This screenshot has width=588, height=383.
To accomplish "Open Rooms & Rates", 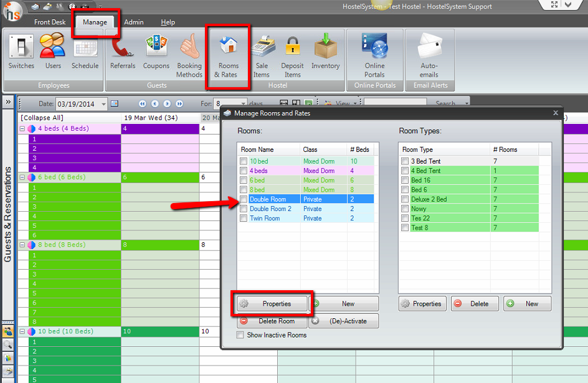I will pos(227,56).
